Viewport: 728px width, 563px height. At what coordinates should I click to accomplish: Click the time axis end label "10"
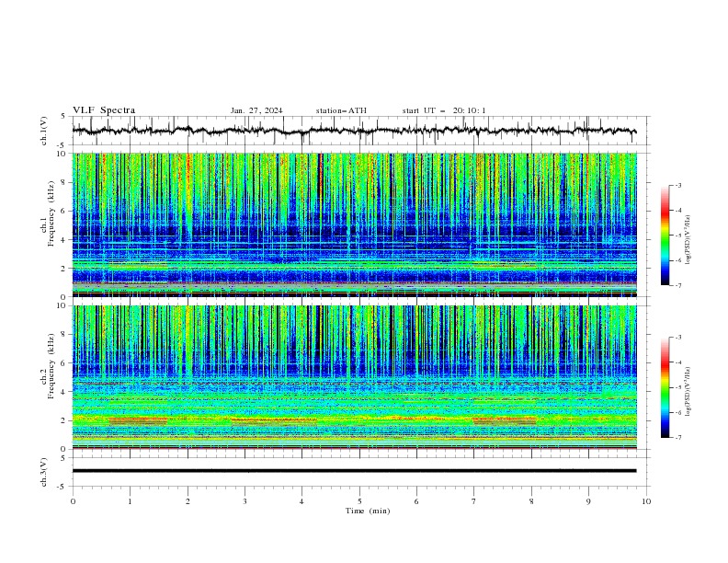point(646,501)
